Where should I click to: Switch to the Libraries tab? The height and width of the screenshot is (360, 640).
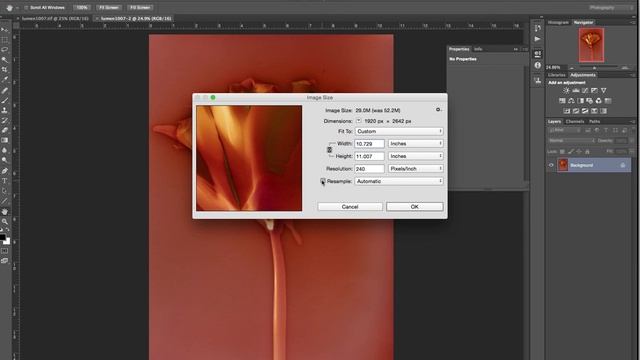[556, 75]
